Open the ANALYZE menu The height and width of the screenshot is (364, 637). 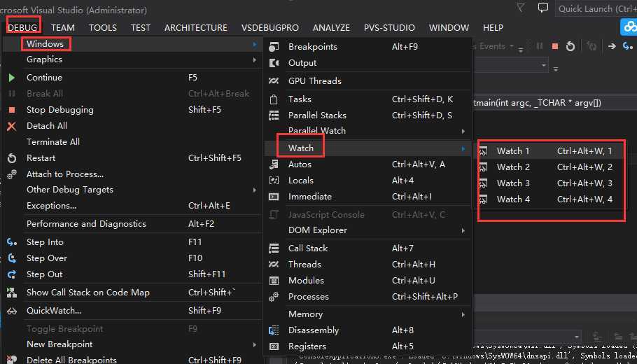(x=331, y=27)
